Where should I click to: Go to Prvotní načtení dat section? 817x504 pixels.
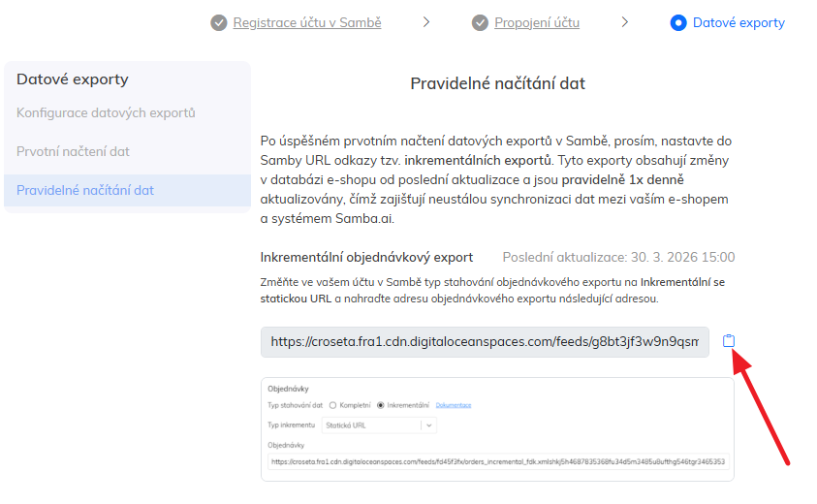tap(86, 151)
